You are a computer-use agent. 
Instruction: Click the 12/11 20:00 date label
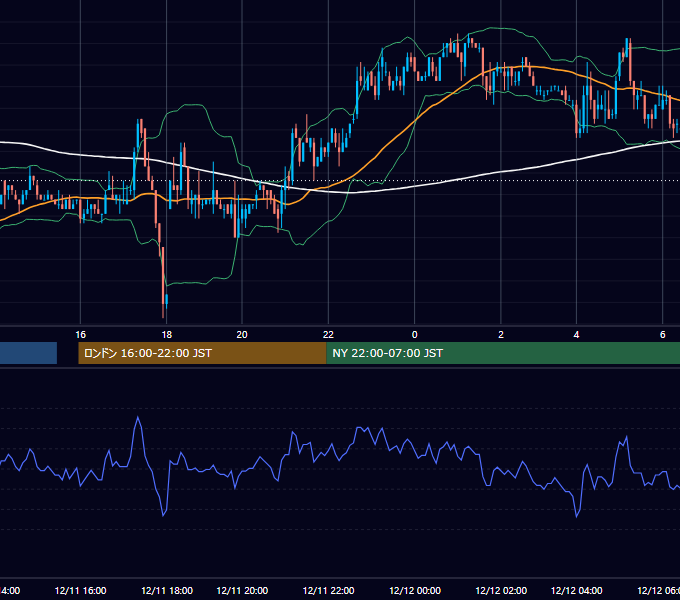tap(242, 590)
